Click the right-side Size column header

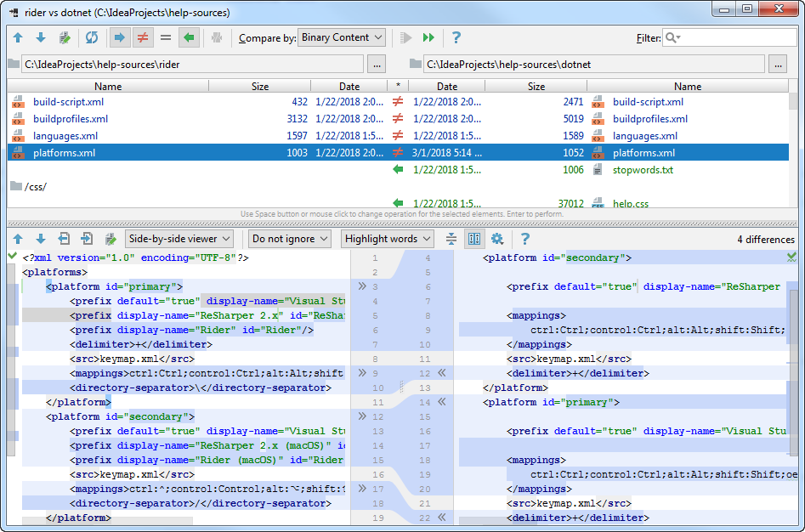[x=536, y=86]
